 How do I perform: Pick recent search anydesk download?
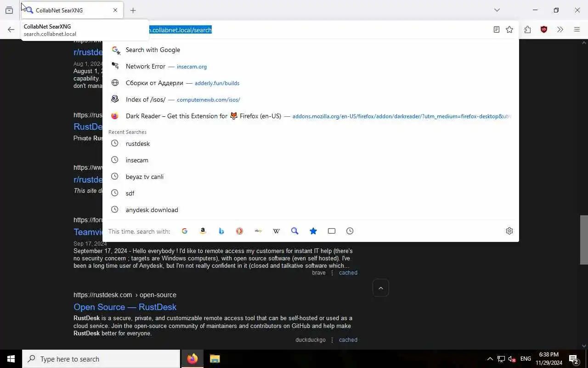point(311,210)
